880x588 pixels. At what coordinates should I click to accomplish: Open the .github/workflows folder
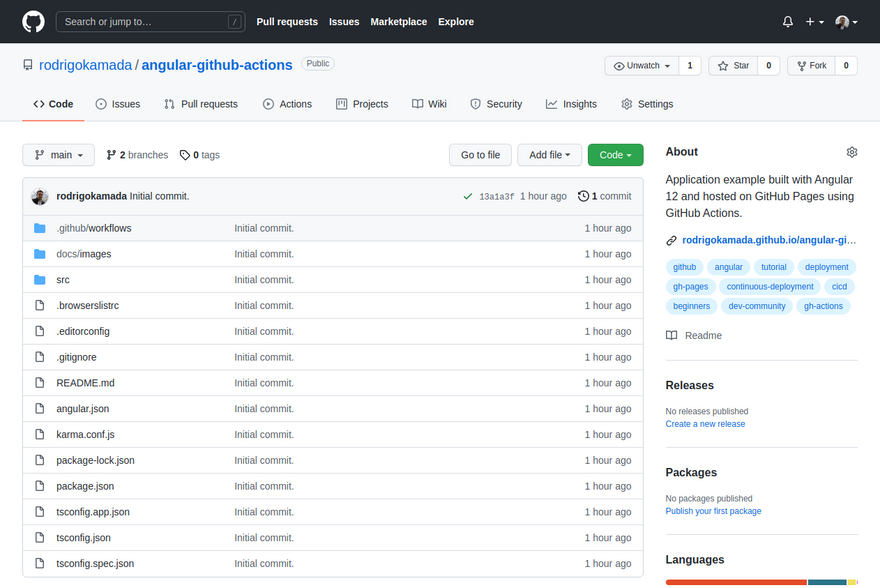(94, 228)
